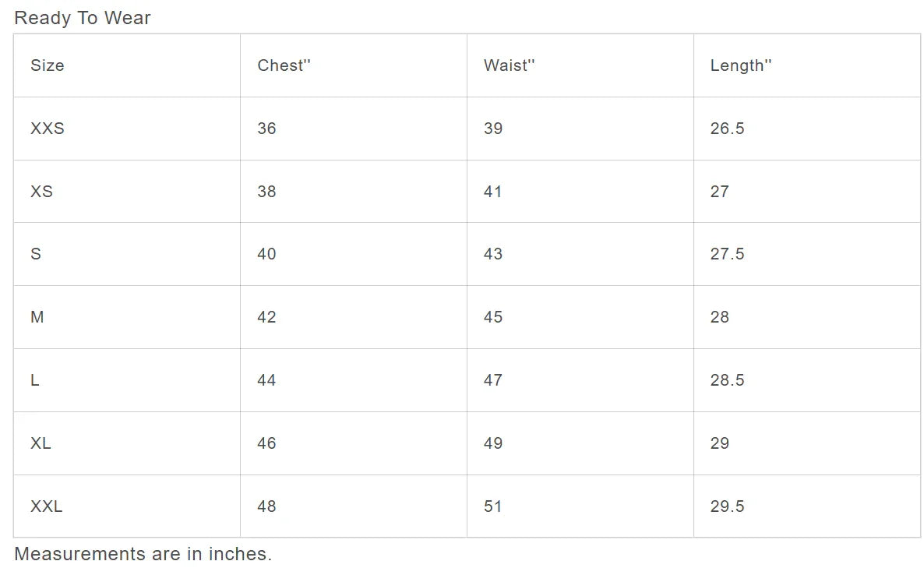Click the Size column header

click(x=48, y=65)
